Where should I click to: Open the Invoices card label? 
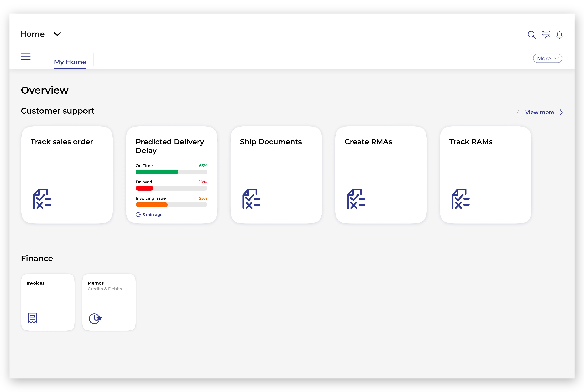coord(36,283)
